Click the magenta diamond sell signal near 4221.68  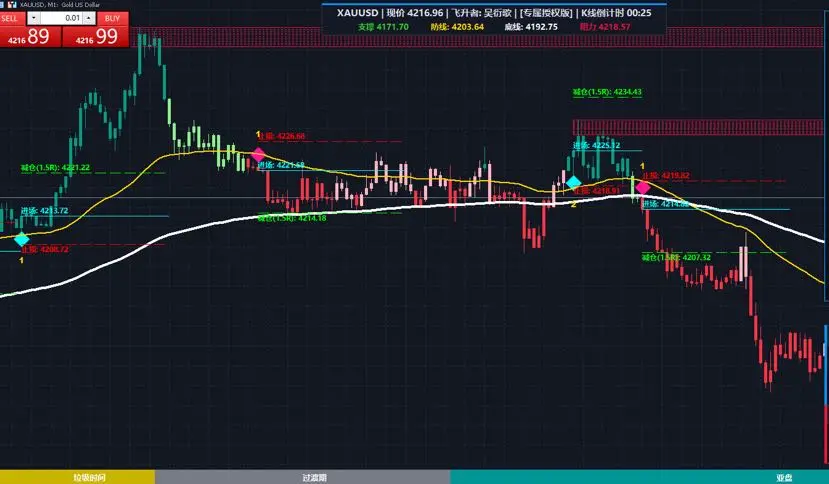(258, 154)
